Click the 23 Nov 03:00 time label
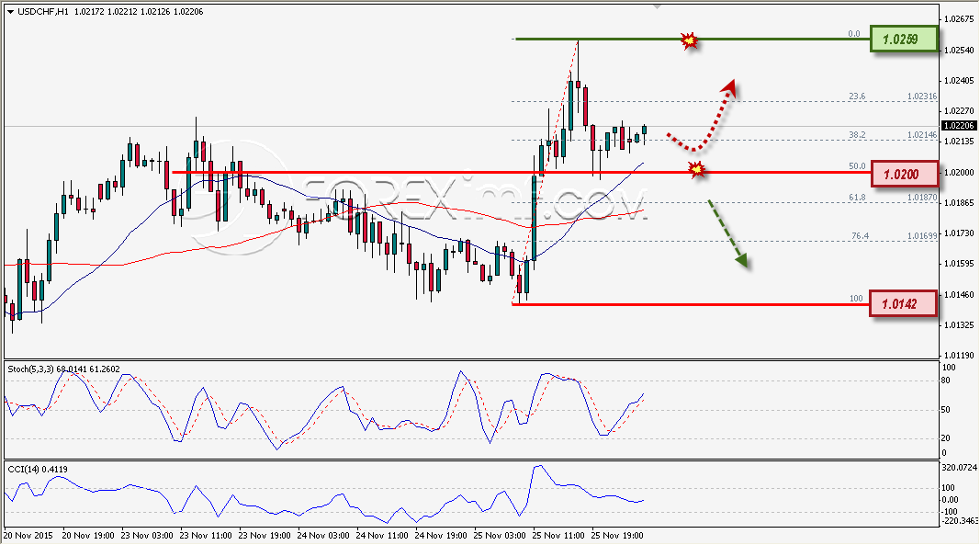The image size is (980, 545). tap(147, 536)
